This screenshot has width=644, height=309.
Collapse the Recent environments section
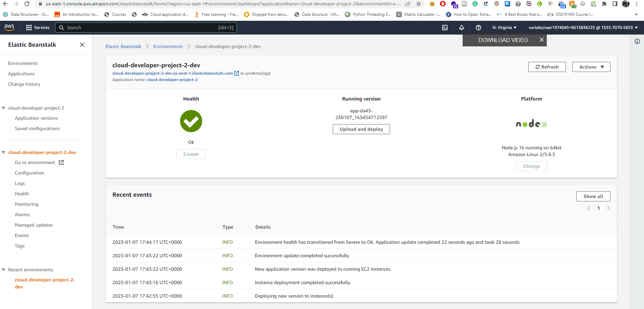(x=3, y=270)
